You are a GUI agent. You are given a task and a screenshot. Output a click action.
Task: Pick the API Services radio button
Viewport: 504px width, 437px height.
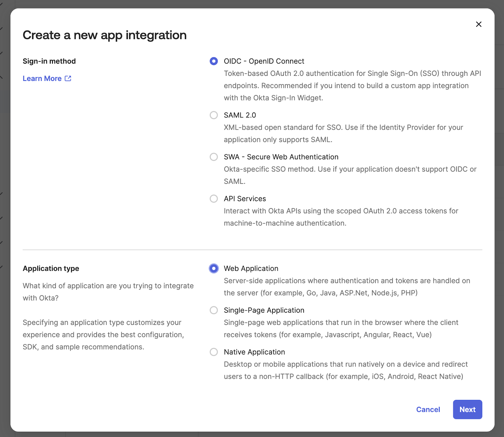214,199
